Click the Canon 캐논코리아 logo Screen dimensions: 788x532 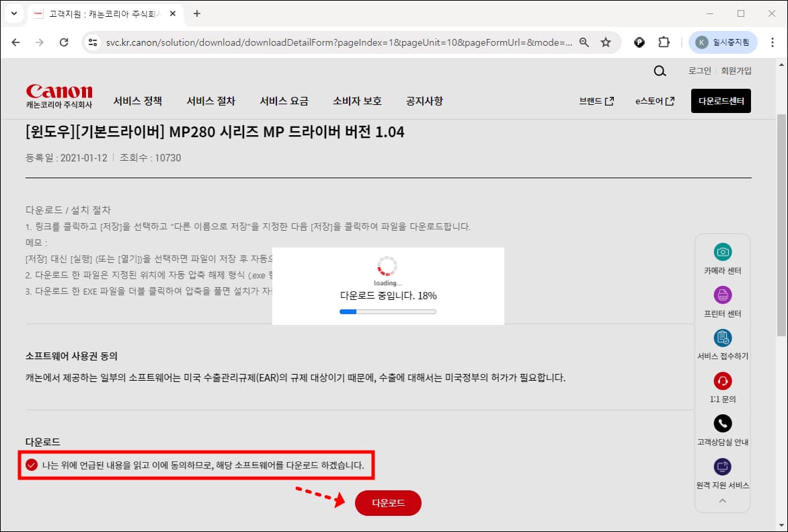pyautogui.click(x=58, y=94)
